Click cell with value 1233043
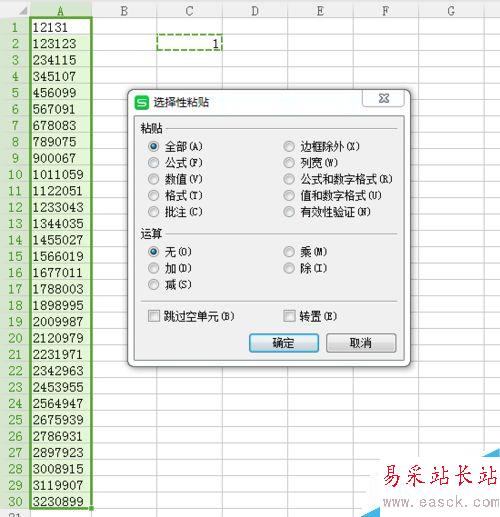 61,207
